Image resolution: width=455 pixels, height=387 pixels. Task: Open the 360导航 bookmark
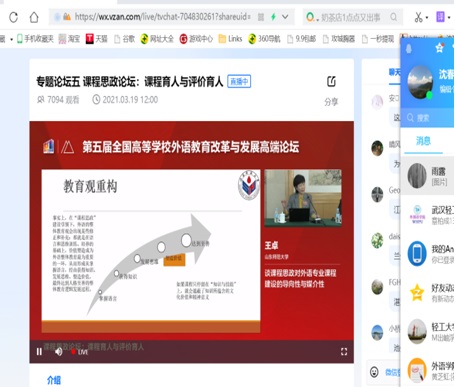click(264, 39)
